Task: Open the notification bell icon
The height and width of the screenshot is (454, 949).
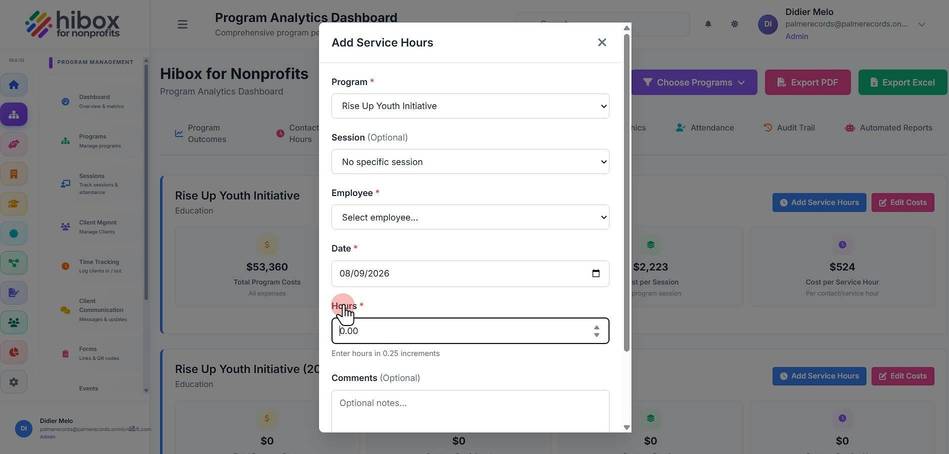Action: [708, 24]
